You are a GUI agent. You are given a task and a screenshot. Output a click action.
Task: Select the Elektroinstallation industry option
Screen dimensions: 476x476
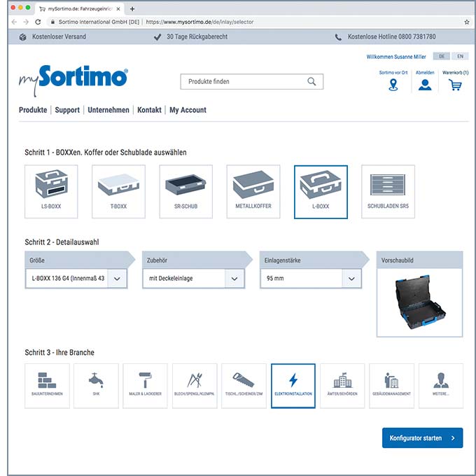[293, 385]
